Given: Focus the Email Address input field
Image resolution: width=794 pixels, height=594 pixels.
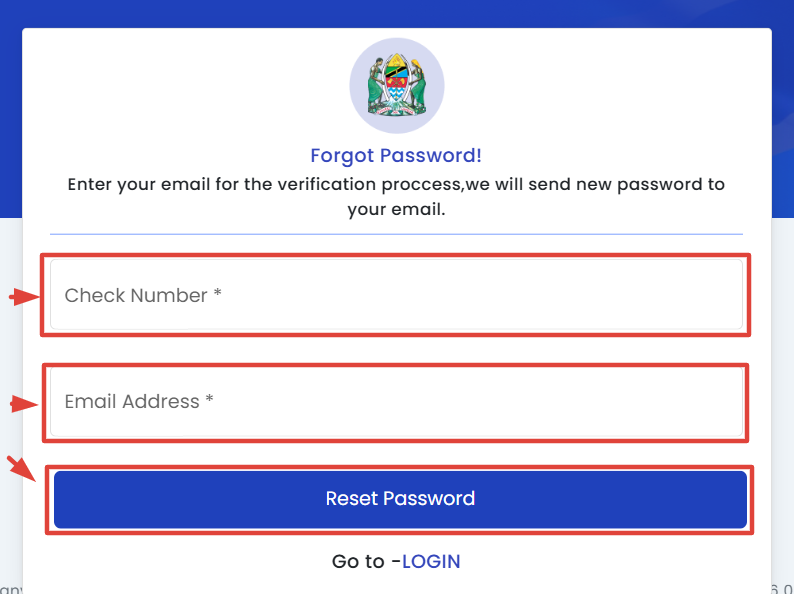Looking at the screenshot, I should (x=396, y=402).
